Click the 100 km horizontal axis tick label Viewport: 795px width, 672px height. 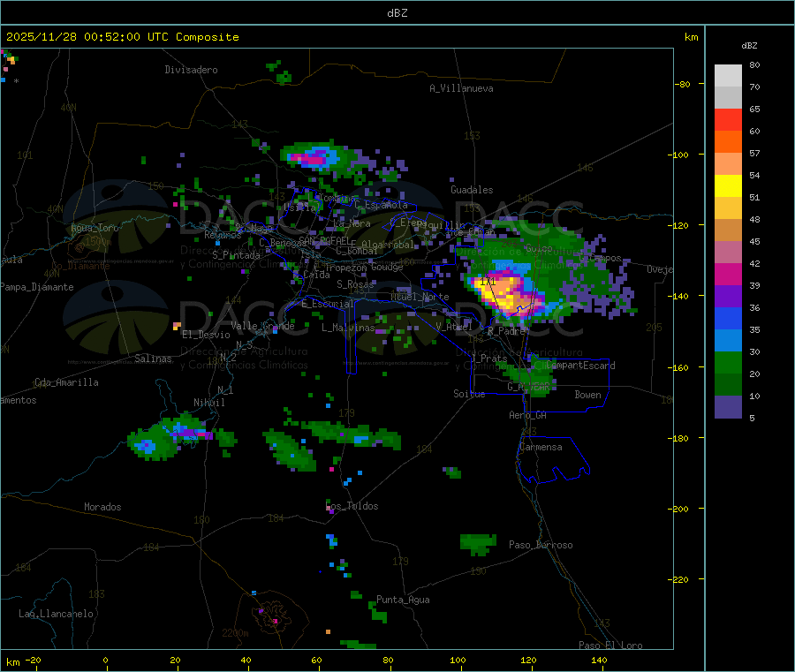coord(458,660)
